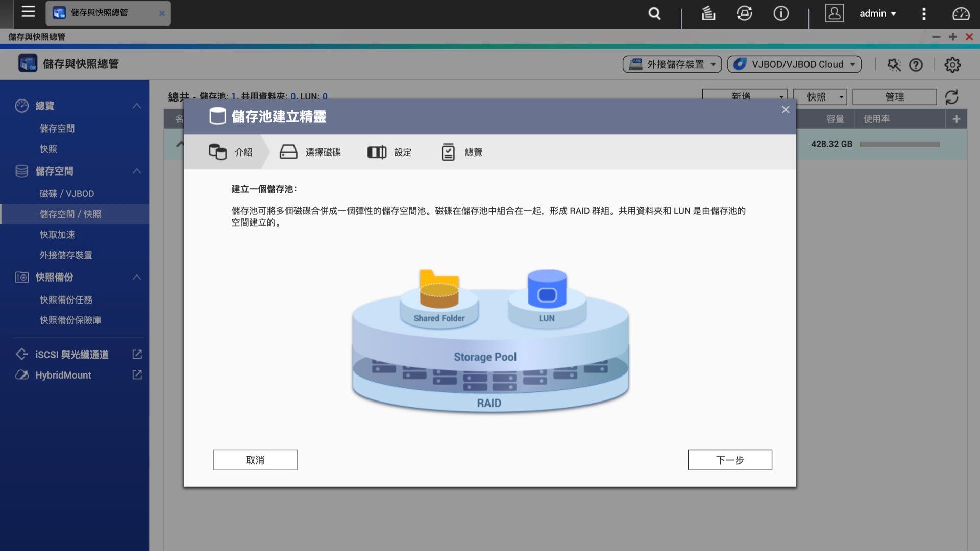
Task: Open event notifications info icon
Action: click(x=781, y=13)
